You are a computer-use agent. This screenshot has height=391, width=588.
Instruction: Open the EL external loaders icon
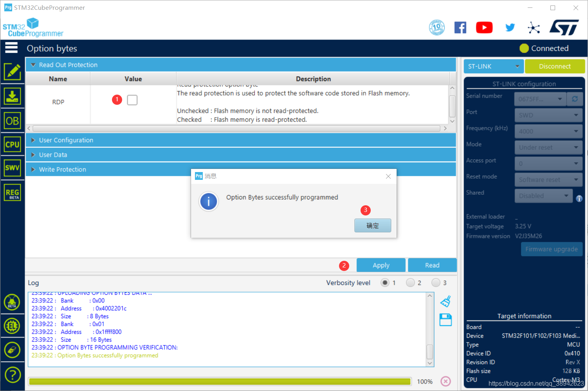coord(12,326)
